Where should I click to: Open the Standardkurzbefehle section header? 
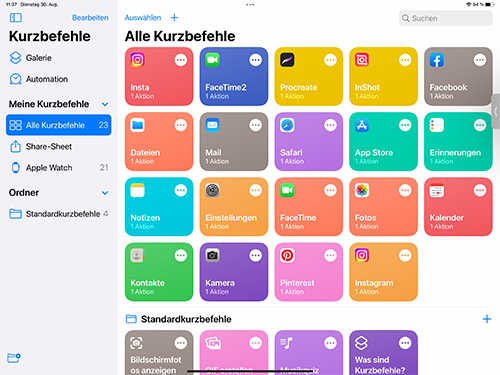click(x=178, y=319)
